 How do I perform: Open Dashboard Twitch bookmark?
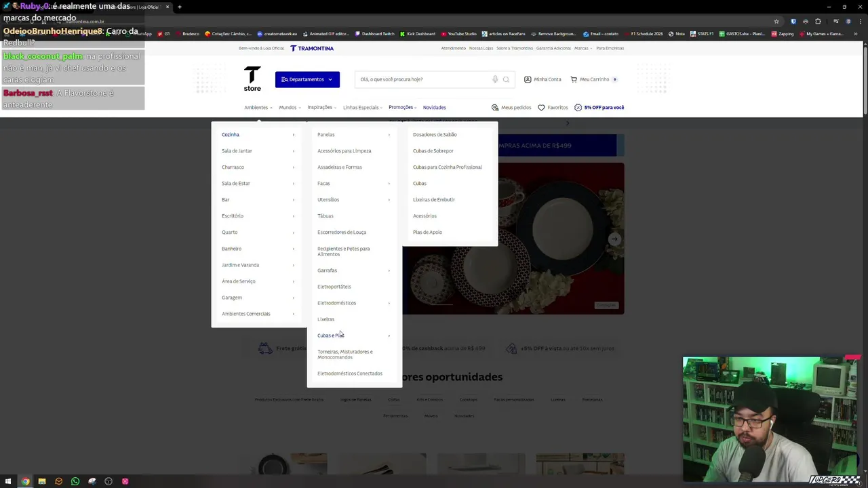coord(374,34)
